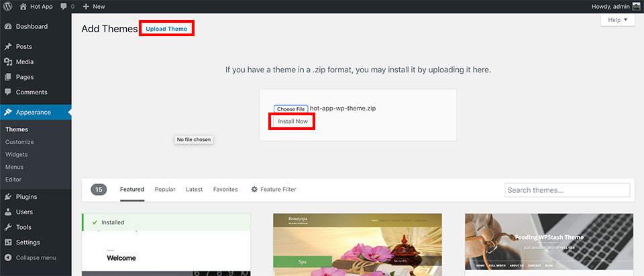Click the Install Now button
Viewport: 644px width, 276px height.
[293, 121]
